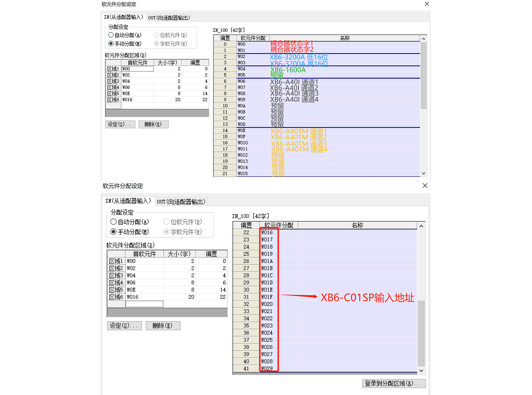
Task: Click scroll-down arrow of lower table scrollbar
Action: [421, 371]
